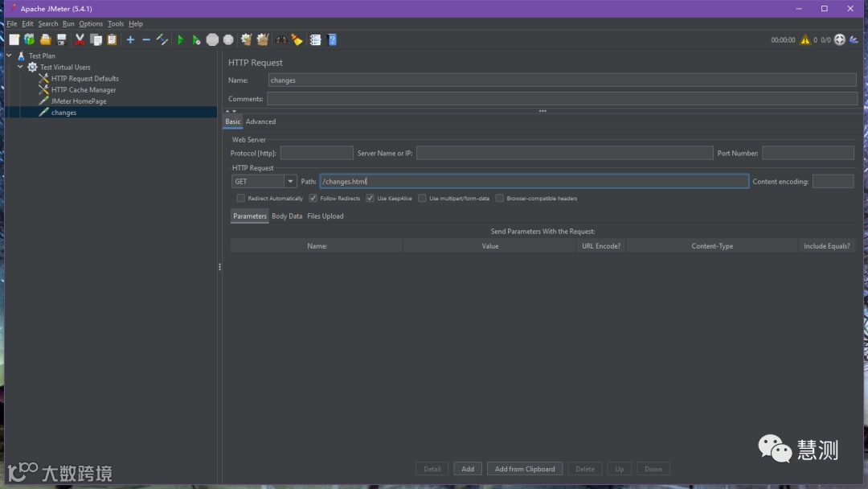Click the Cut scissors icon

point(80,40)
